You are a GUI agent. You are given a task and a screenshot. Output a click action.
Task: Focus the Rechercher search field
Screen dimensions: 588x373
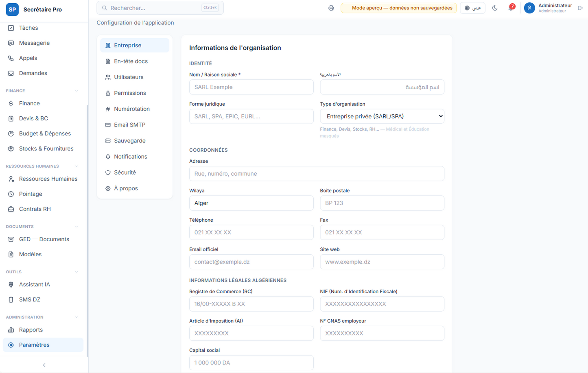[x=160, y=8]
